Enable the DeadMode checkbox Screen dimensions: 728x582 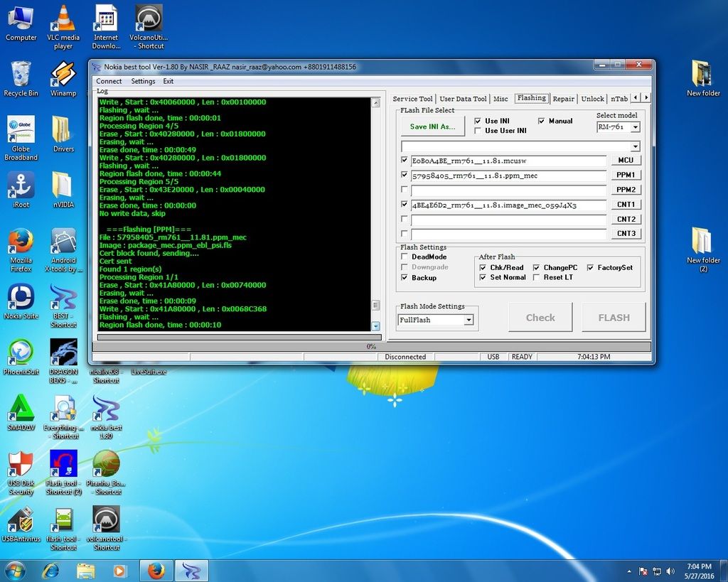[405, 257]
